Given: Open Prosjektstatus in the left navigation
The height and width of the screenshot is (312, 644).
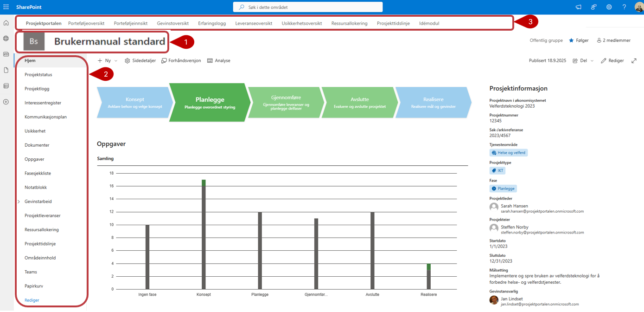Looking at the screenshot, I should [38, 75].
